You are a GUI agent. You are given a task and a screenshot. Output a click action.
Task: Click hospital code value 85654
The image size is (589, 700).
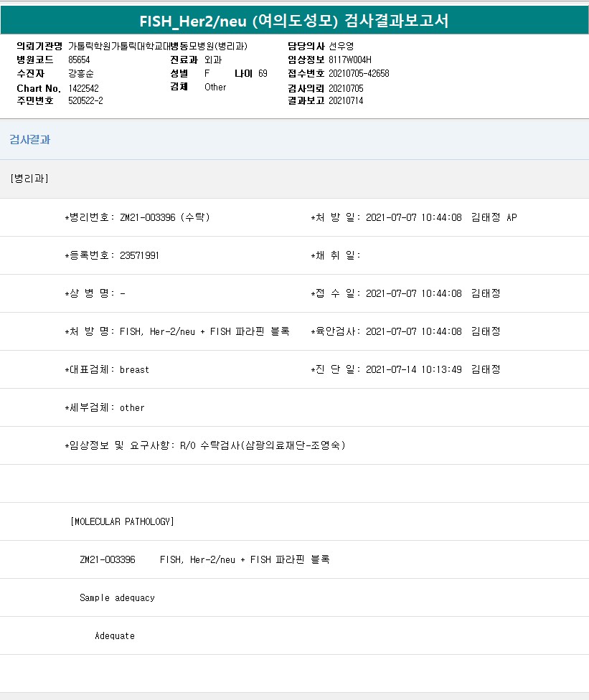[x=79, y=60]
